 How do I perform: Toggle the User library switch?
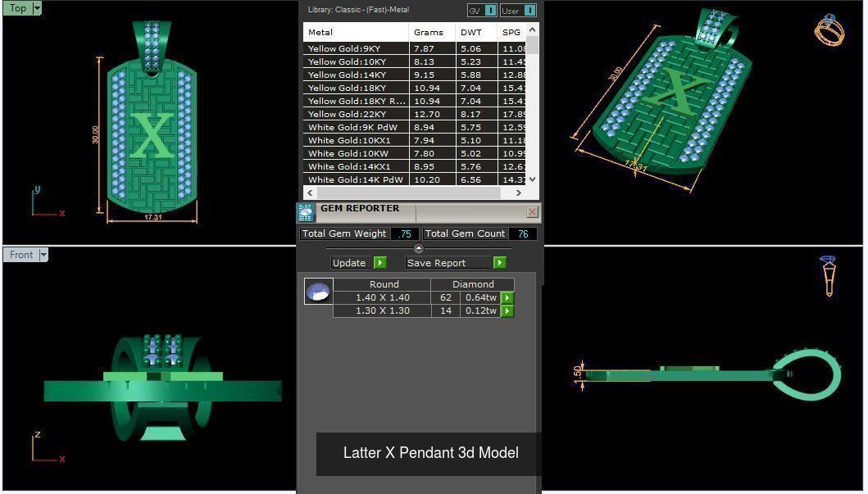click(529, 11)
